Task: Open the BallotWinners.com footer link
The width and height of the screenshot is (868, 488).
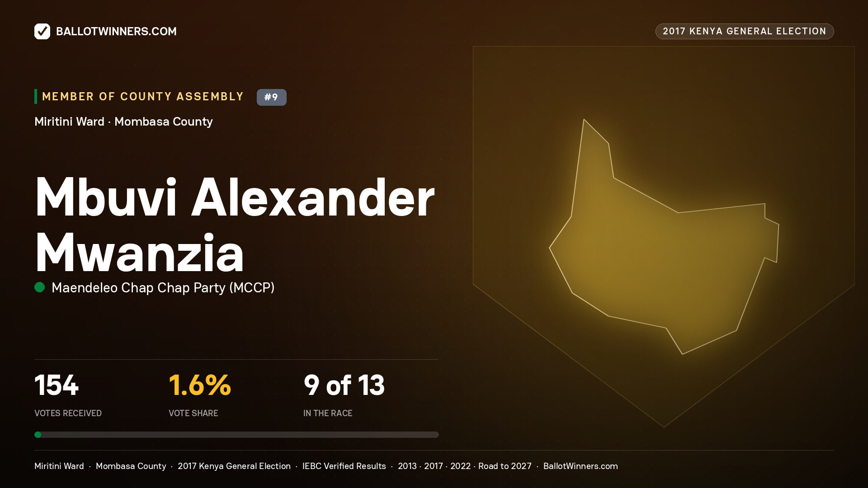Action: pyautogui.click(x=580, y=466)
